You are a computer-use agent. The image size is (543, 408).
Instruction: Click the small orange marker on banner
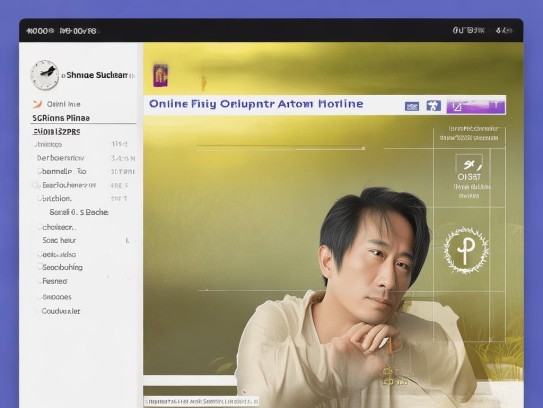point(204,83)
